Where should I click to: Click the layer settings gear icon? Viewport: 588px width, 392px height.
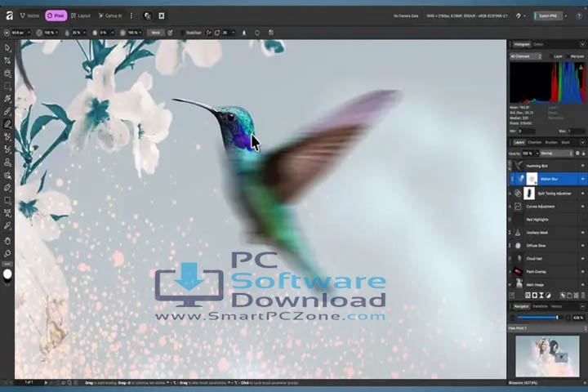(577, 154)
